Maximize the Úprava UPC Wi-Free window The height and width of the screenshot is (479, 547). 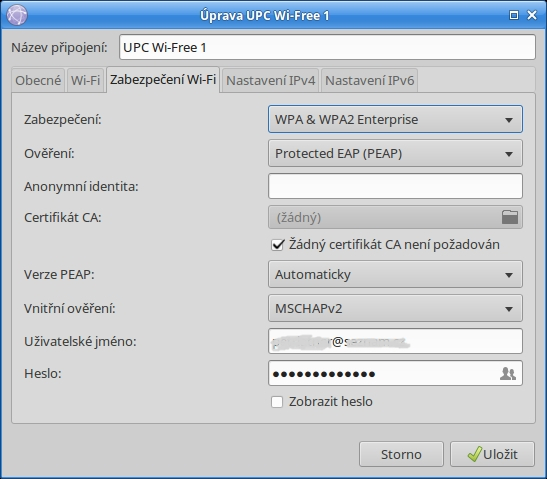tap(514, 15)
